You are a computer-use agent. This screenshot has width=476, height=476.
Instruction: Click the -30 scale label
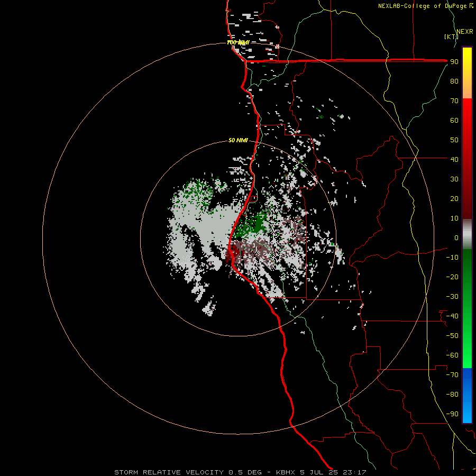click(x=452, y=297)
